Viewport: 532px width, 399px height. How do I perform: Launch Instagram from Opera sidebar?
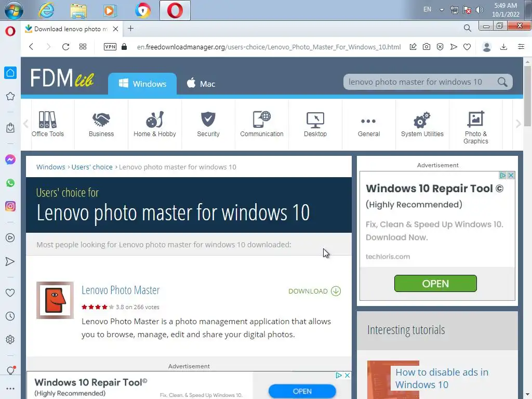click(10, 206)
